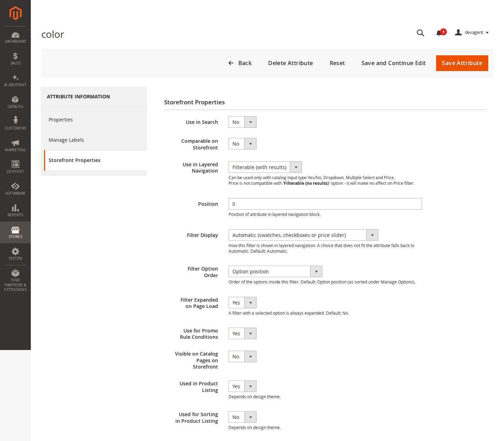Click the Reset button
The image size is (504, 441).
337,63
